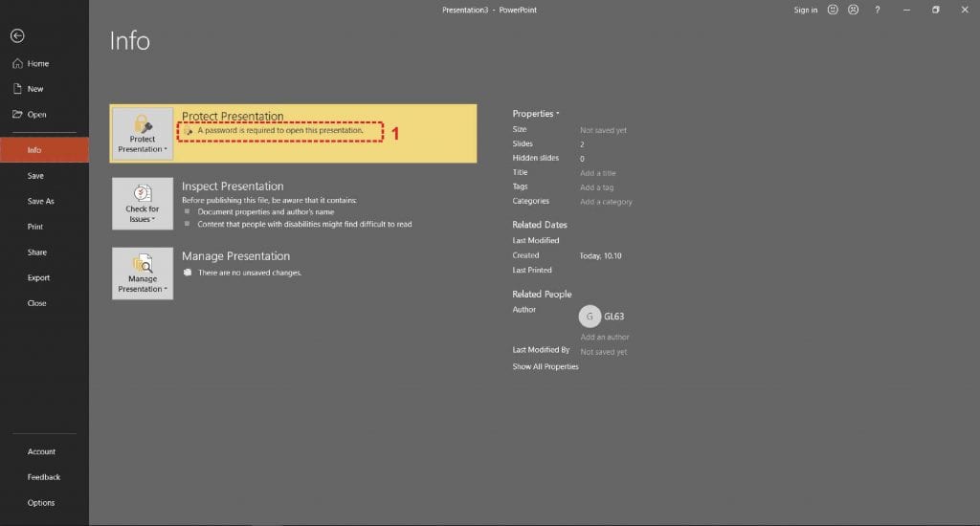Screen dimensions: 980x526
Task: Click the password required message text
Action: point(280,131)
